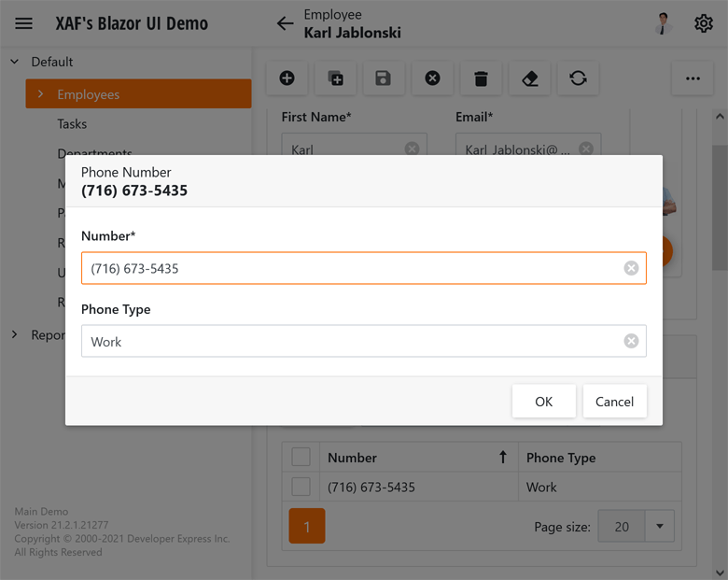Check the (716) 673-5435 row checkbox
The image size is (728, 580).
pyautogui.click(x=301, y=487)
